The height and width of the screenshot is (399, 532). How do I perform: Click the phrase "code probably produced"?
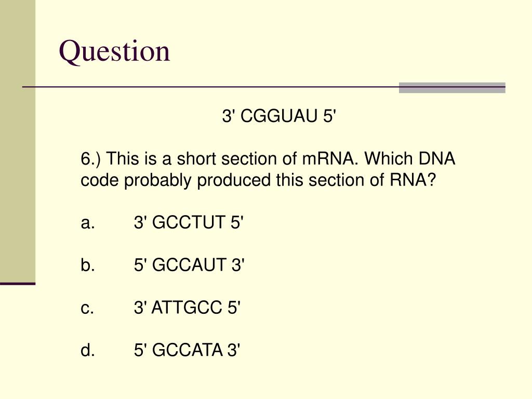coord(176,180)
